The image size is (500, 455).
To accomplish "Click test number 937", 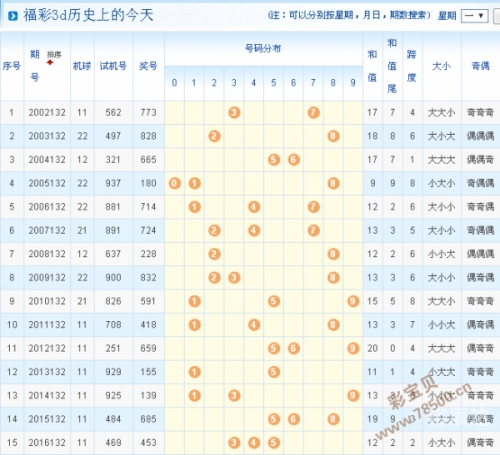I will 113,183.
